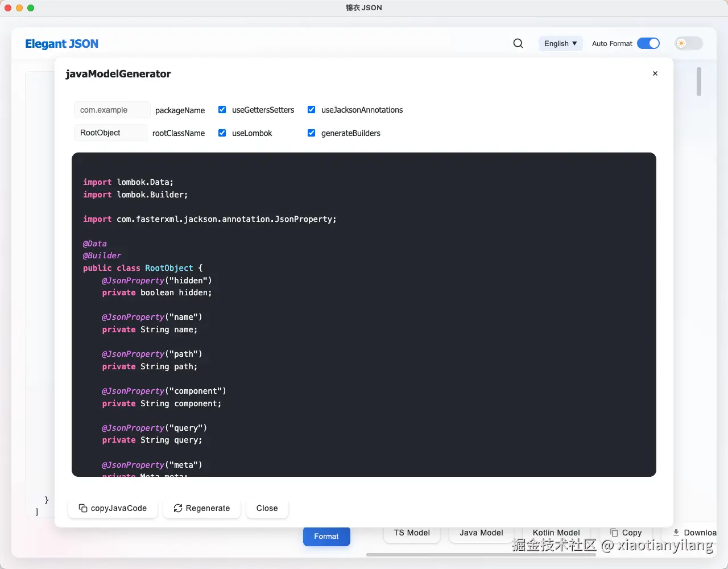
Task: Click the 'import lombok.Builder;' code line
Action: 135,195
